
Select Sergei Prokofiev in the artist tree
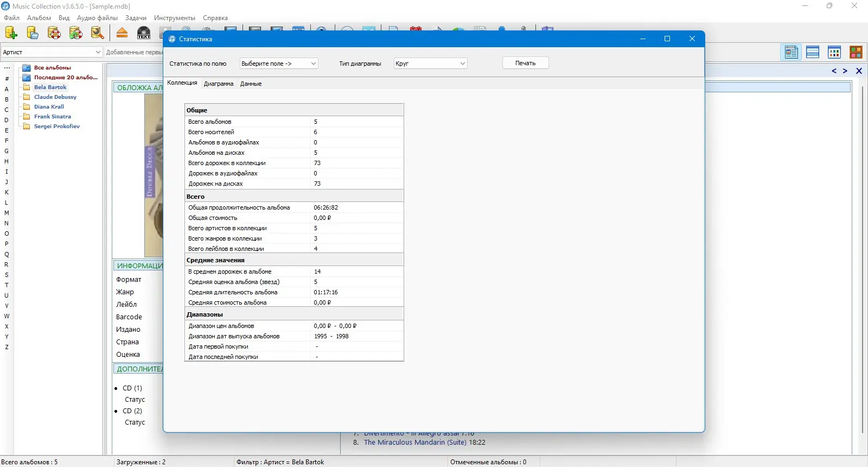tap(56, 127)
